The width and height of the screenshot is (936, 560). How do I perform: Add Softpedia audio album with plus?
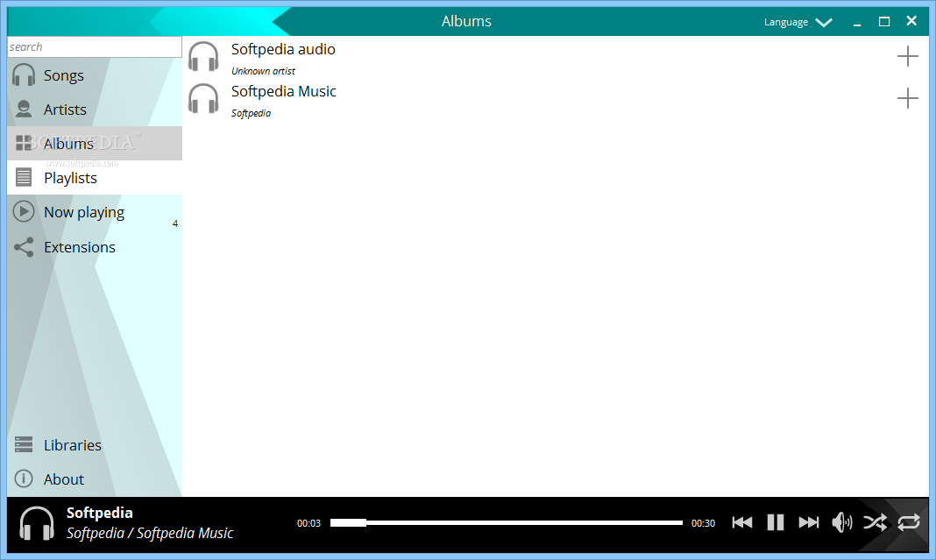click(907, 56)
